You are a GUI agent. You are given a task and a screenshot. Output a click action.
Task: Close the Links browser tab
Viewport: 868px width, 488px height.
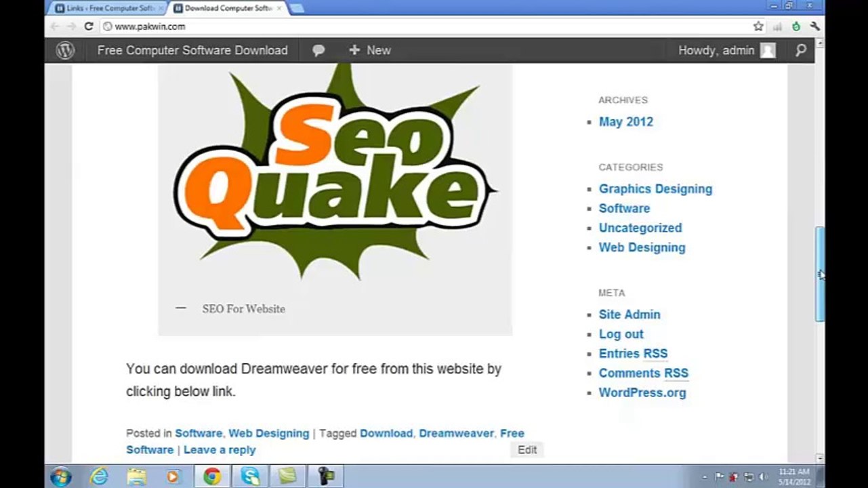point(160,8)
